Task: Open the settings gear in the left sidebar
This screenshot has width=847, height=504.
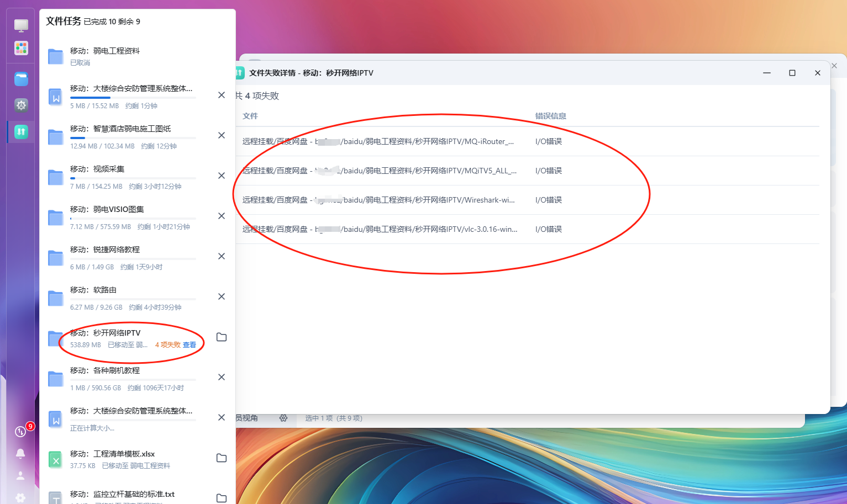Action: [x=20, y=105]
